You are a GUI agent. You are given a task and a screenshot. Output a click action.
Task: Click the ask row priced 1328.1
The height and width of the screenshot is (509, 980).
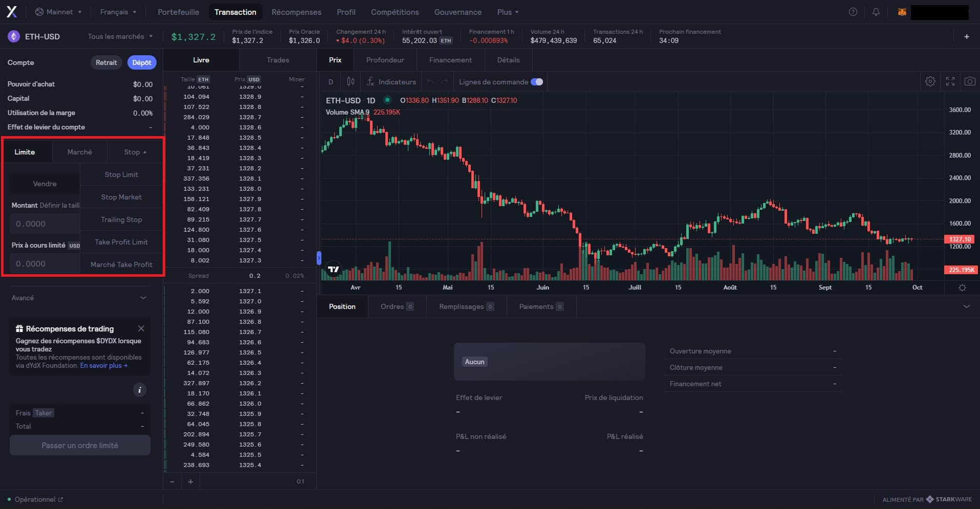[x=241, y=179]
